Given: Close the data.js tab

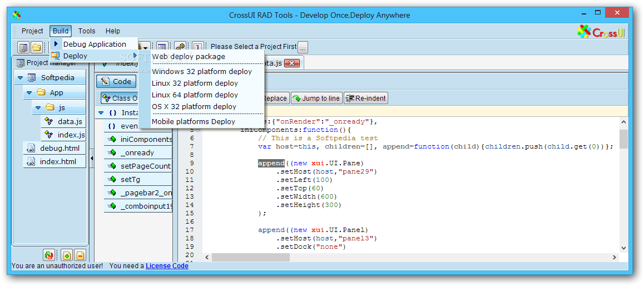Looking at the screenshot, I should (x=291, y=63).
